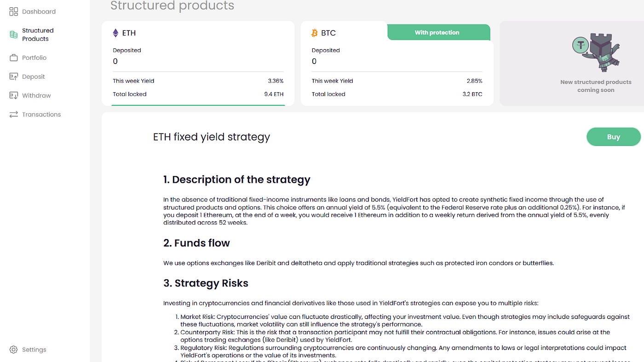
Task: Go to Portfolio page
Action: point(34,58)
